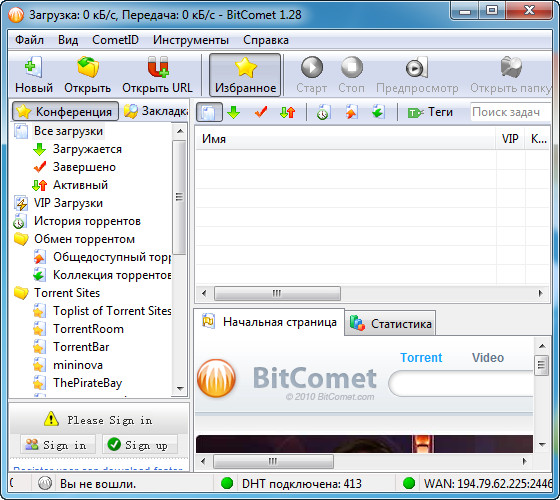Select Все загрузки in the tree

(68, 131)
